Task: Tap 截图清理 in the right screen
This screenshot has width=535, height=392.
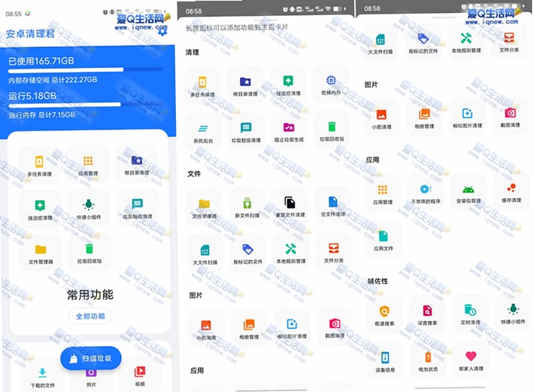Action: (x=510, y=116)
